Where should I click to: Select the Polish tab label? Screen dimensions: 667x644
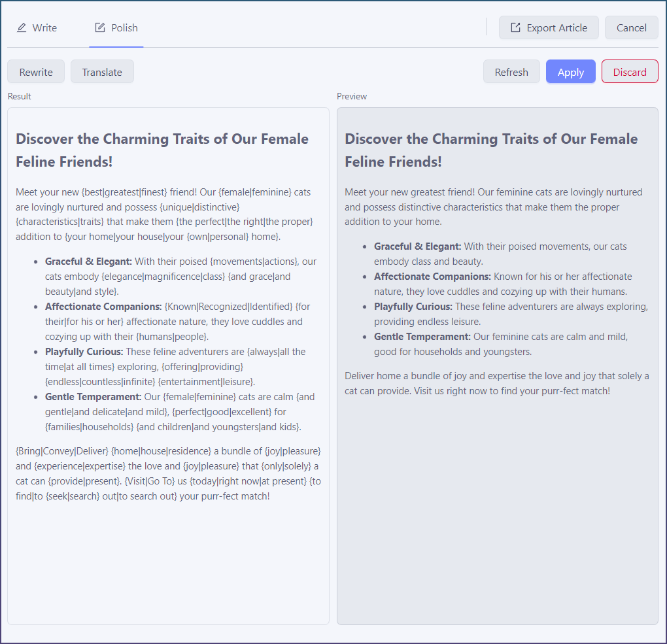pyautogui.click(x=124, y=27)
